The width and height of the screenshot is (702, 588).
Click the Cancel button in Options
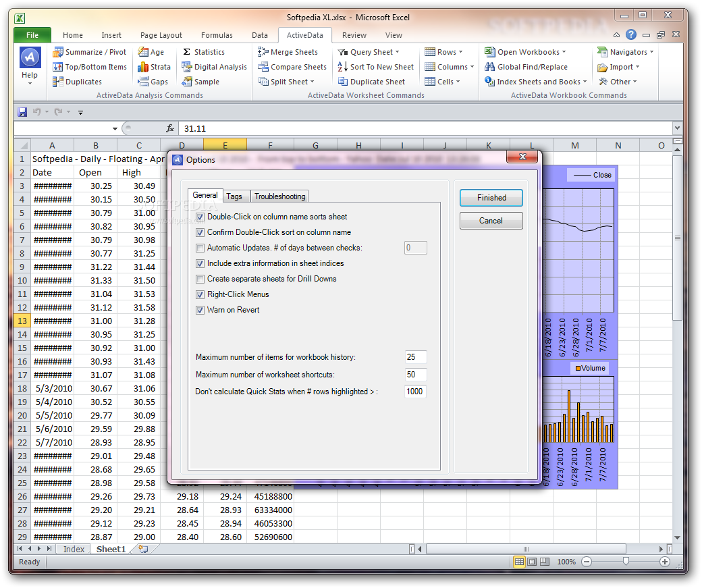tap(491, 220)
